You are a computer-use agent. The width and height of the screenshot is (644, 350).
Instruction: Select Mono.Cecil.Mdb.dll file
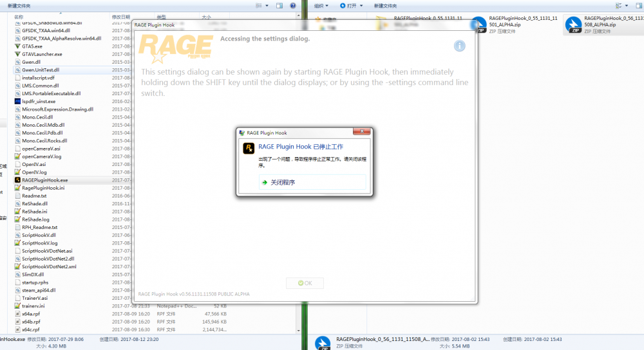[x=43, y=125]
